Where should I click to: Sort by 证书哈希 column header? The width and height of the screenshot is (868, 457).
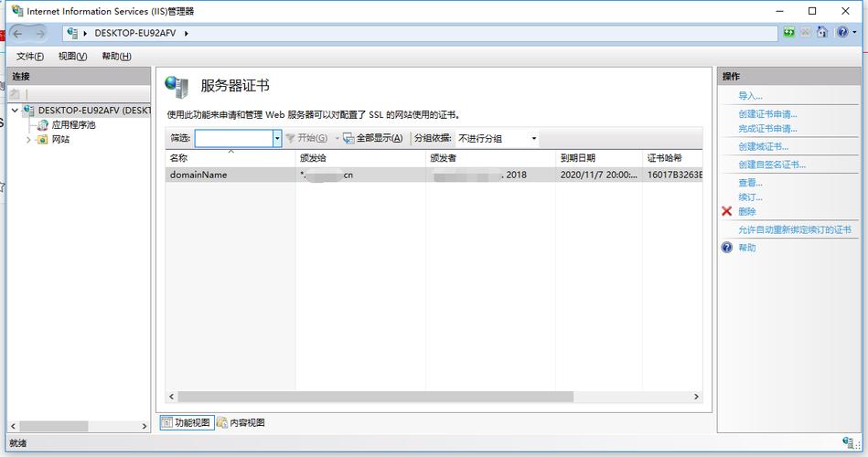[672, 158]
